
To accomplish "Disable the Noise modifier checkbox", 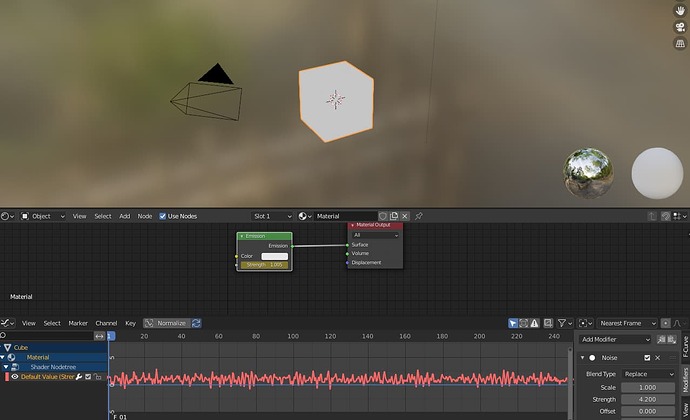I will pos(647,358).
